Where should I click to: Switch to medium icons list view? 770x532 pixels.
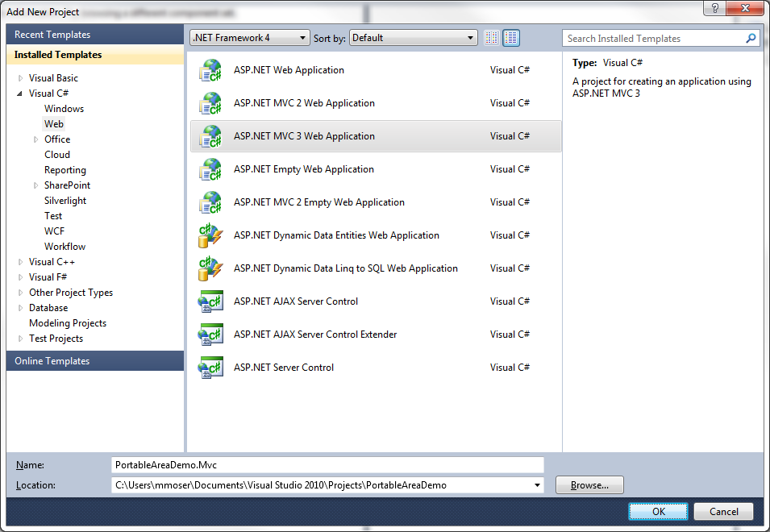511,38
